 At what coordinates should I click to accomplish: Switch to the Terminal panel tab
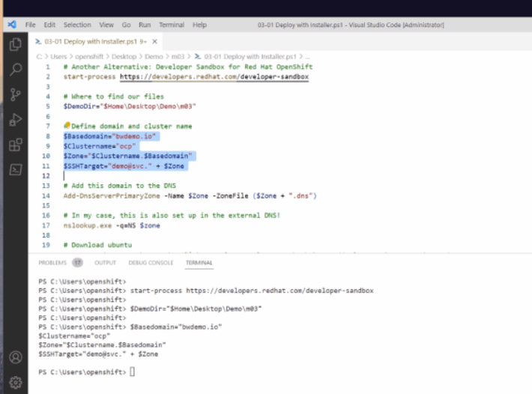coord(199,262)
